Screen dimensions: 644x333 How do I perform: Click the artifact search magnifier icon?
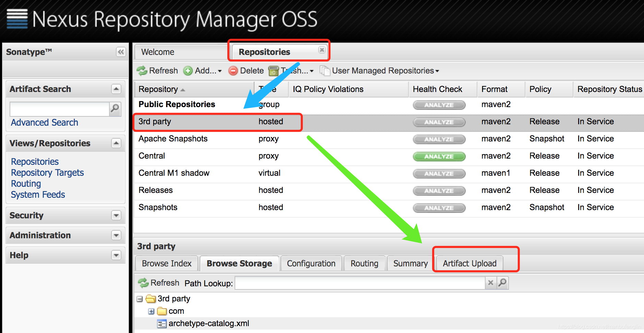pos(115,109)
